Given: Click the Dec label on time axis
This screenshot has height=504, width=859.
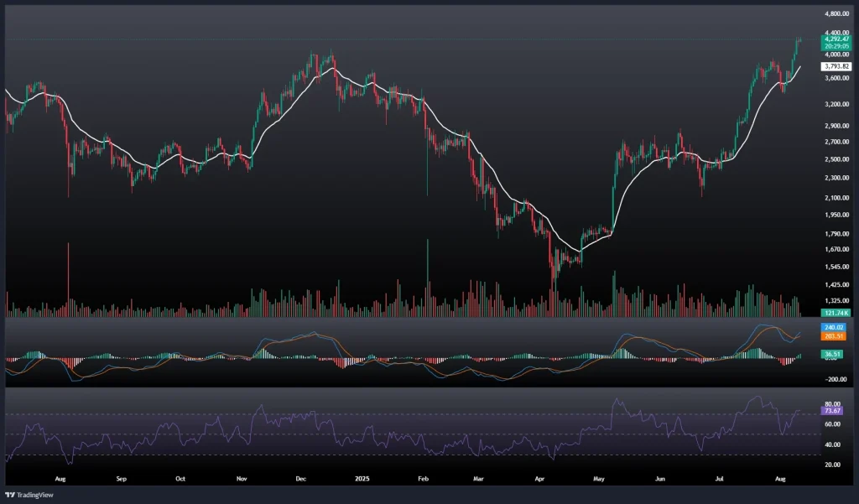Looking at the screenshot, I should coord(301,479).
